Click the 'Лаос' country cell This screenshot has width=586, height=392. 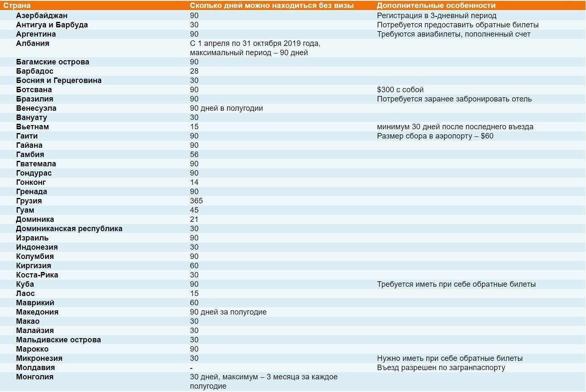[x=25, y=293]
